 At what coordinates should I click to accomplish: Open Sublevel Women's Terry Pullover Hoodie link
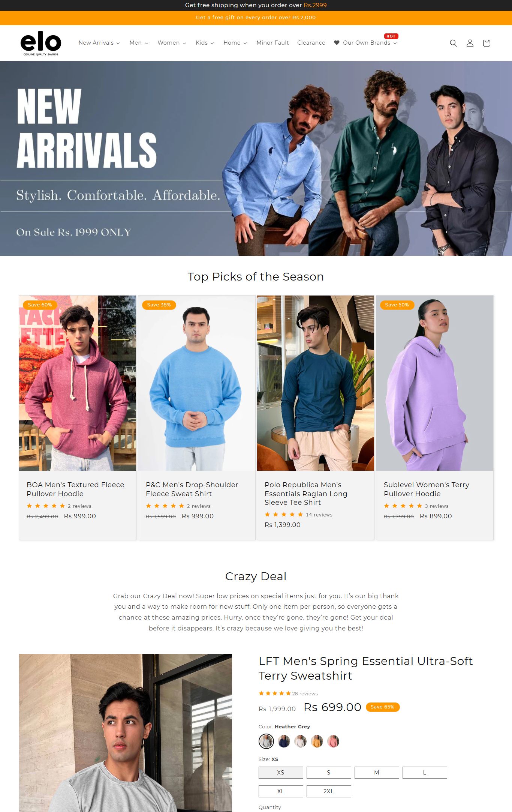(426, 489)
